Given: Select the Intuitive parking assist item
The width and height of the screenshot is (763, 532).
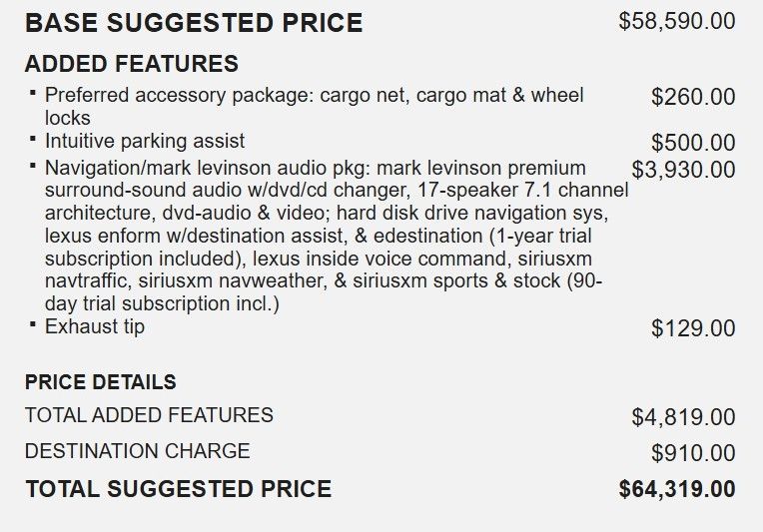Looking at the screenshot, I should [145, 142].
